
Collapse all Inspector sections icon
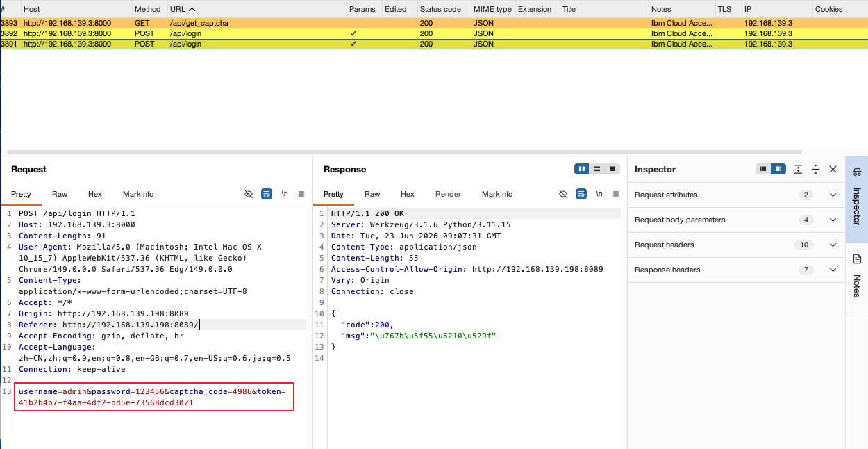tap(816, 169)
